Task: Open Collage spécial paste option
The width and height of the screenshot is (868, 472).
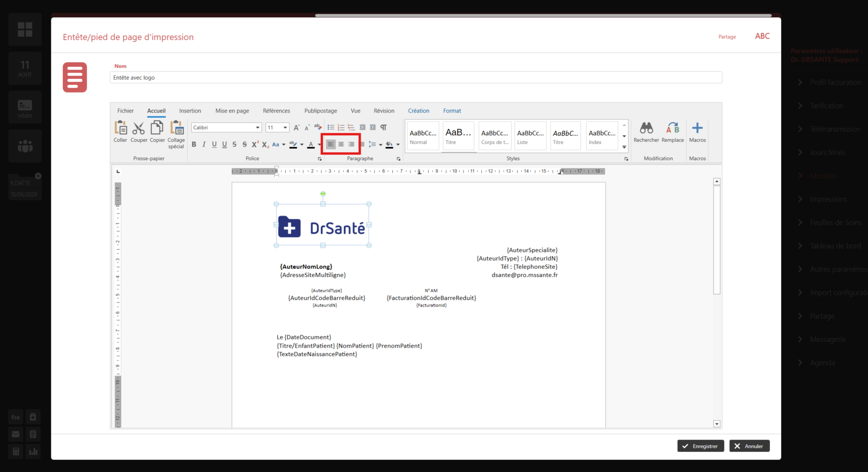Action: click(176, 135)
